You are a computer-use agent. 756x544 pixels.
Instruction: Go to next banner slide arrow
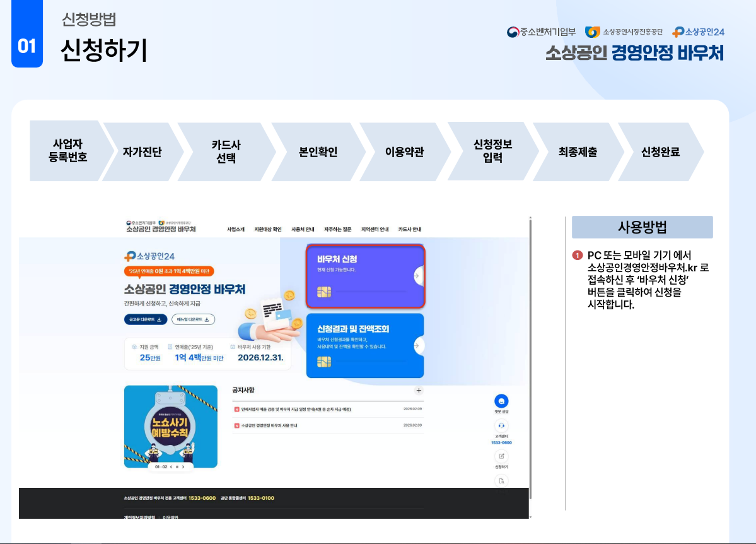(183, 467)
